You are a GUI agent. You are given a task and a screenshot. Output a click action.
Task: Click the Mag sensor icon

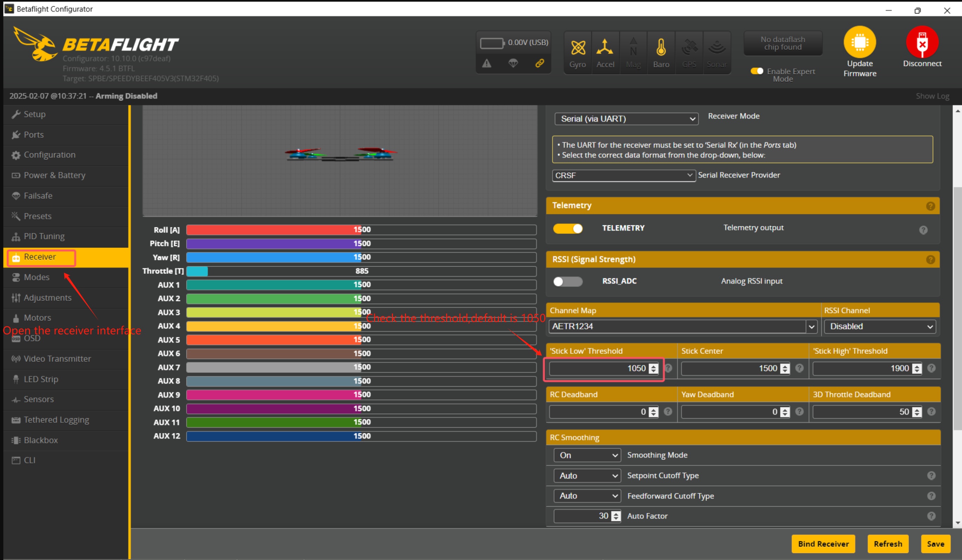(633, 47)
